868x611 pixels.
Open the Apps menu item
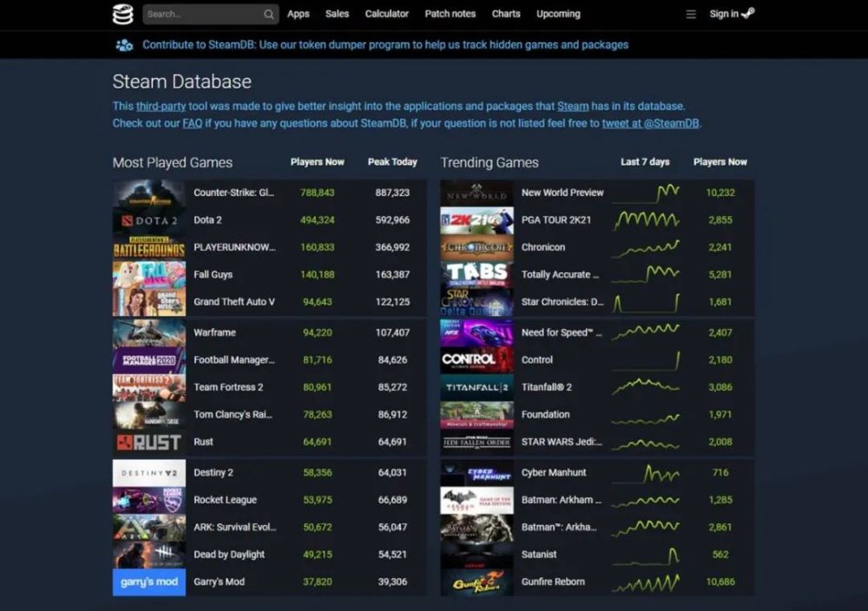(x=298, y=14)
